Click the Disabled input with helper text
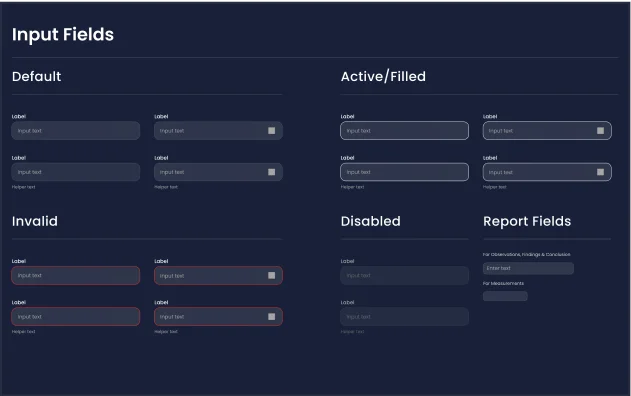Image resolution: width=631 pixels, height=396 pixels. point(404,317)
